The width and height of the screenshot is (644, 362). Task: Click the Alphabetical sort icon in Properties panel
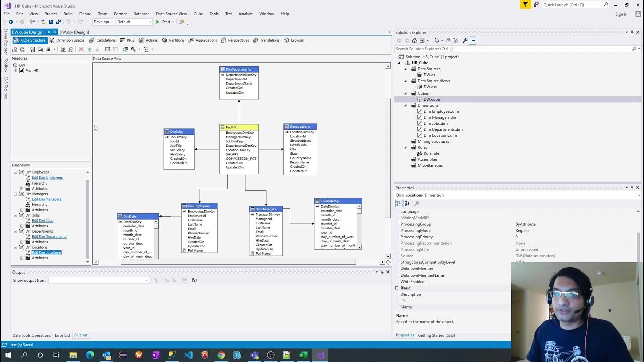(407, 203)
